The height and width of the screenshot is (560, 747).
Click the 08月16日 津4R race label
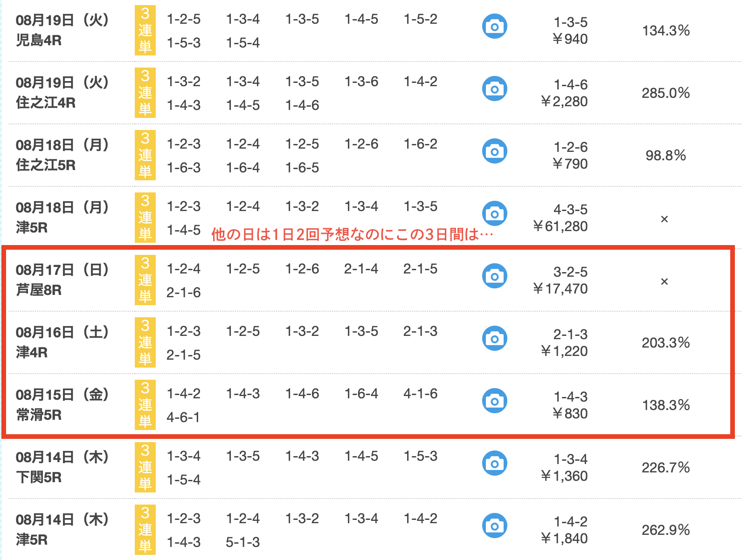[x=62, y=342]
